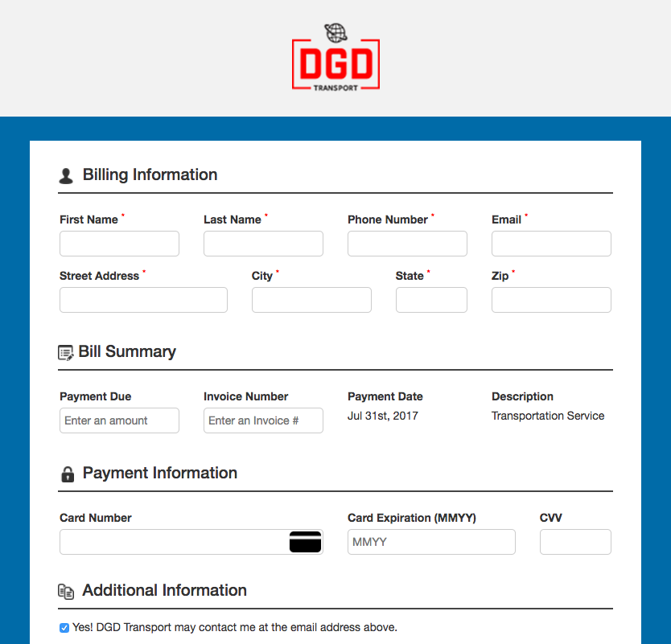Click the CVV security code field
This screenshot has width=671, height=644.
pos(575,542)
